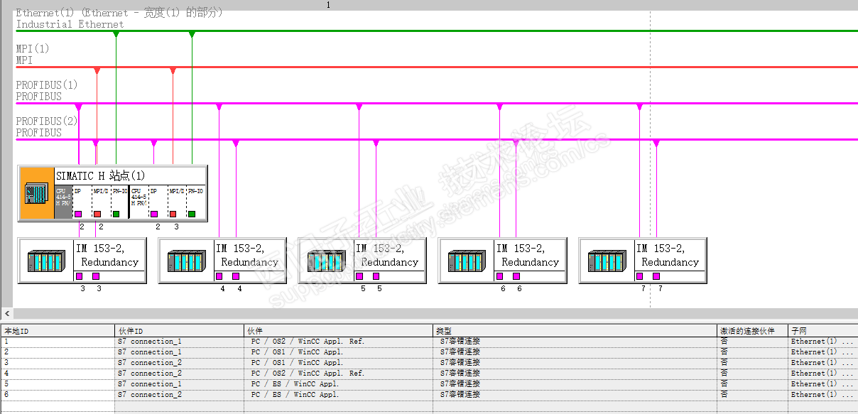Click the 激活的连接伙伴 column header

click(x=752, y=331)
